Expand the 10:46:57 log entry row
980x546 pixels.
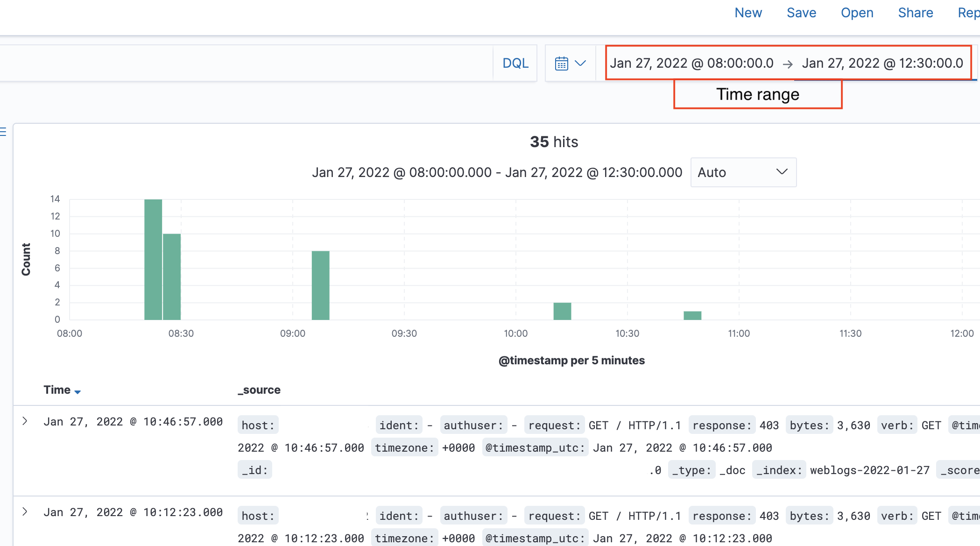25,421
